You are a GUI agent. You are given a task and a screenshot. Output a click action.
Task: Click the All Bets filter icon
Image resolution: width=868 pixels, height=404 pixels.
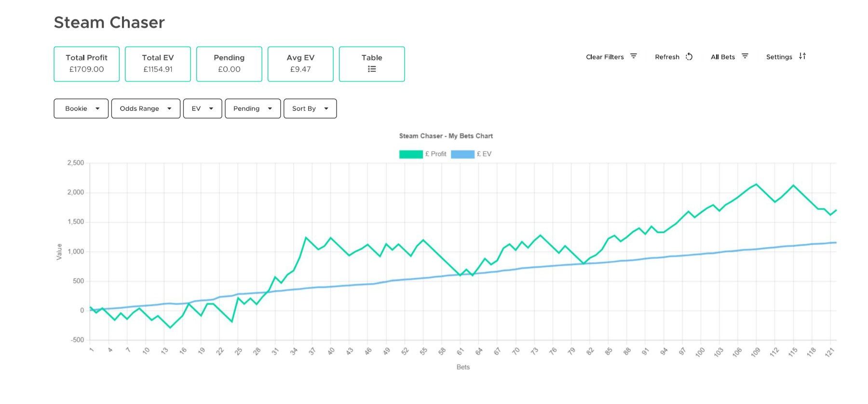[x=745, y=56]
